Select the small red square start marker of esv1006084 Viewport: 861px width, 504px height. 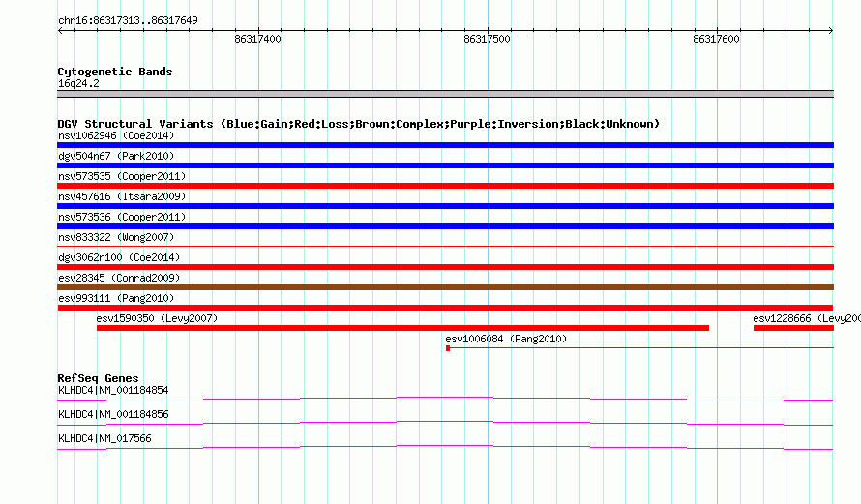[x=448, y=348]
